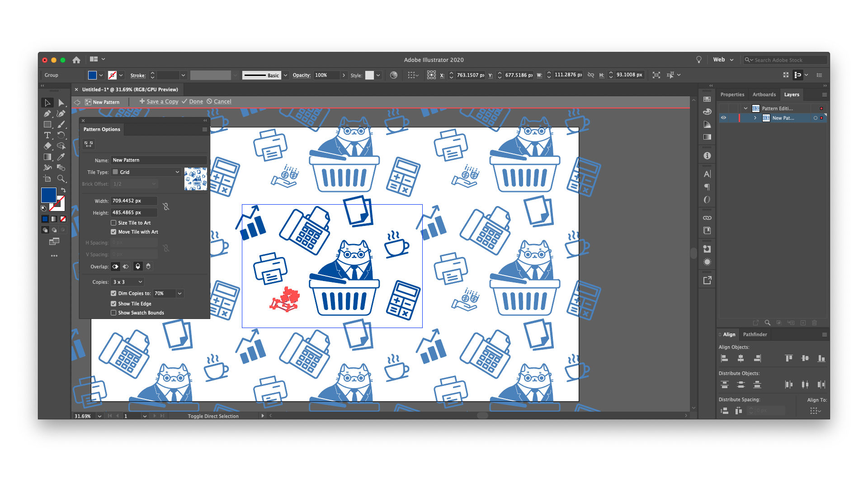Choose the Pen tool
Viewport: 868px width, 488px height.
pos(47,114)
